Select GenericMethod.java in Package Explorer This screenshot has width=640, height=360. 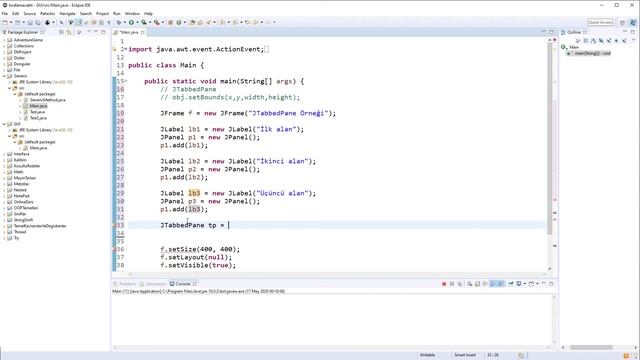point(47,100)
